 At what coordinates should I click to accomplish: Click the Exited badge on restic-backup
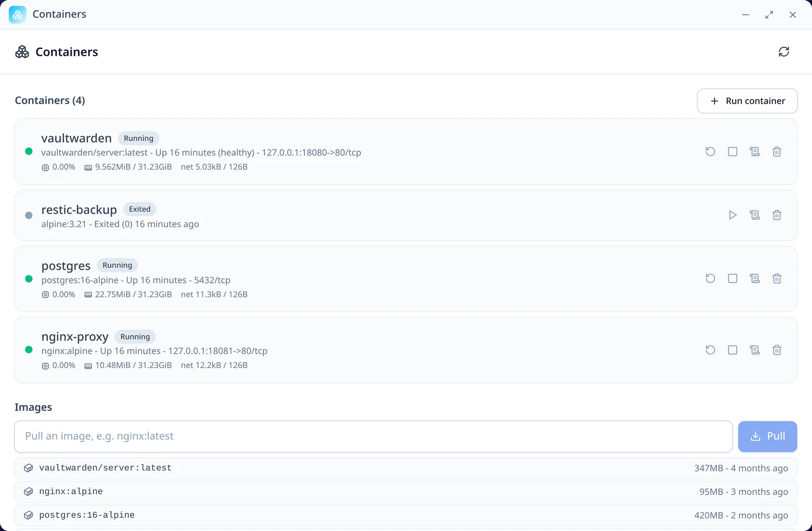(140, 209)
